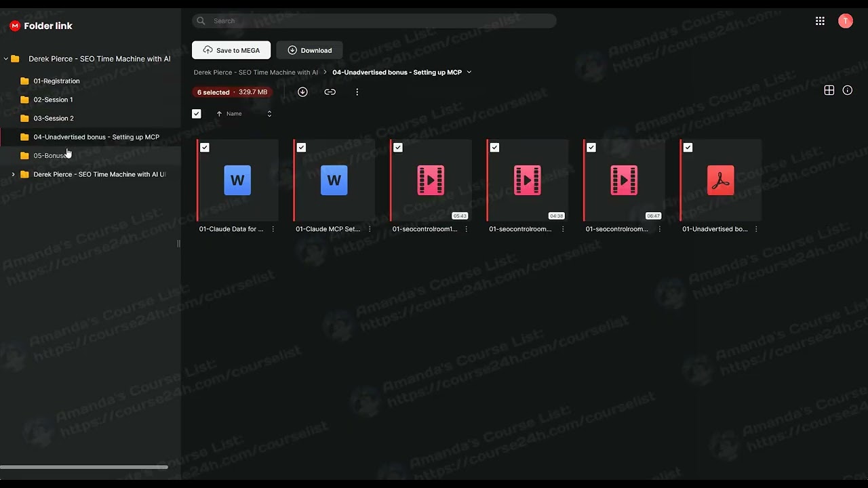Click the Word icon of 01-Claude MCP Set file
This screenshot has width=868, height=488.
tap(334, 180)
